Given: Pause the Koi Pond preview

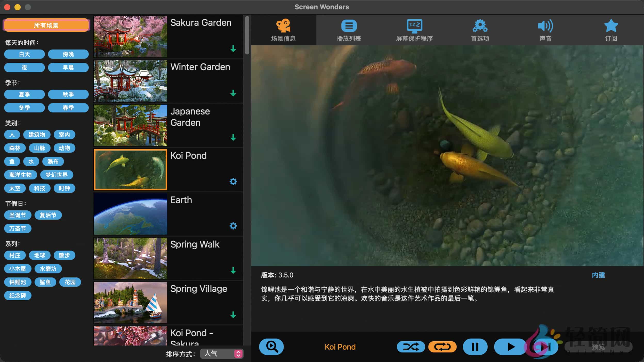Looking at the screenshot, I should 475,347.
